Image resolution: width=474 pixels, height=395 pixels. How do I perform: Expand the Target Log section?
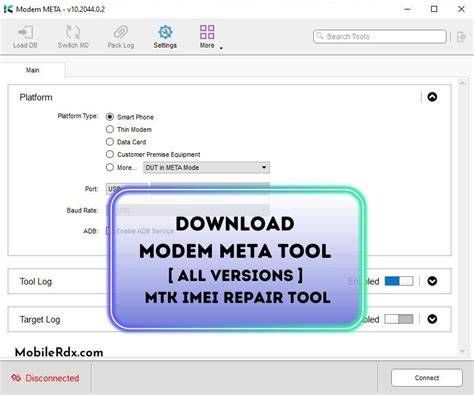432,319
